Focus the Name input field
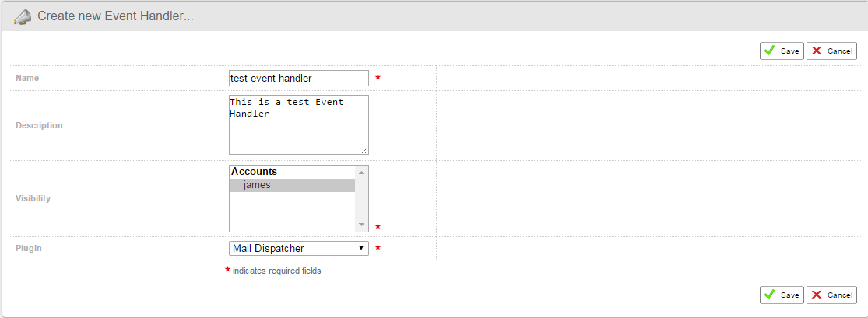Image resolution: width=868 pixels, height=318 pixels. coord(298,78)
